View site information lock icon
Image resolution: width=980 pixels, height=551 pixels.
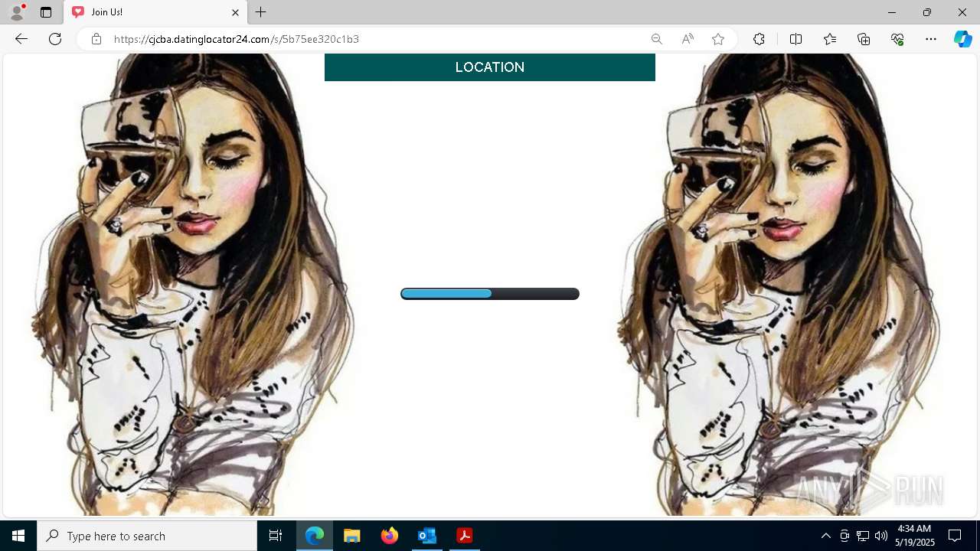point(96,39)
